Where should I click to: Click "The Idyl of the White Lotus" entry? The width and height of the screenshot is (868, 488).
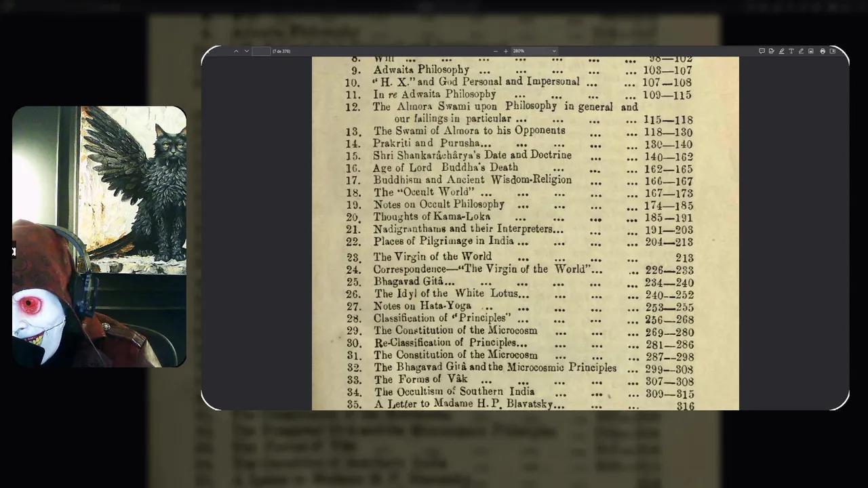click(446, 293)
